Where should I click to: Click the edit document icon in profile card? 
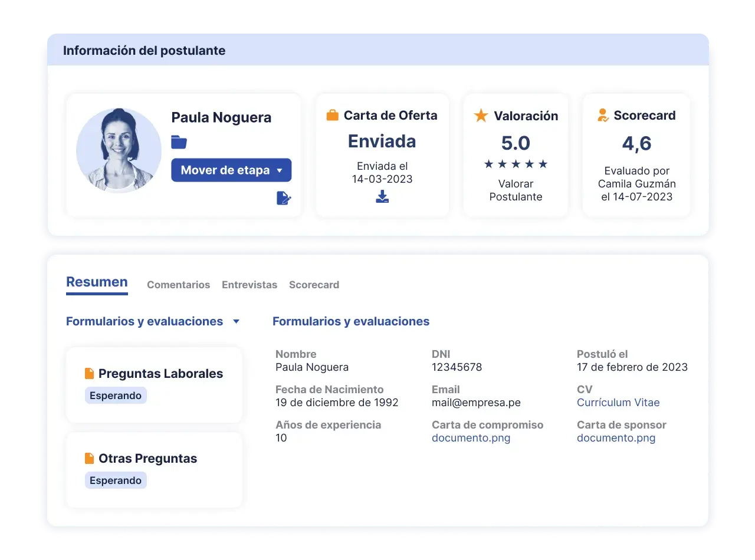click(x=284, y=198)
